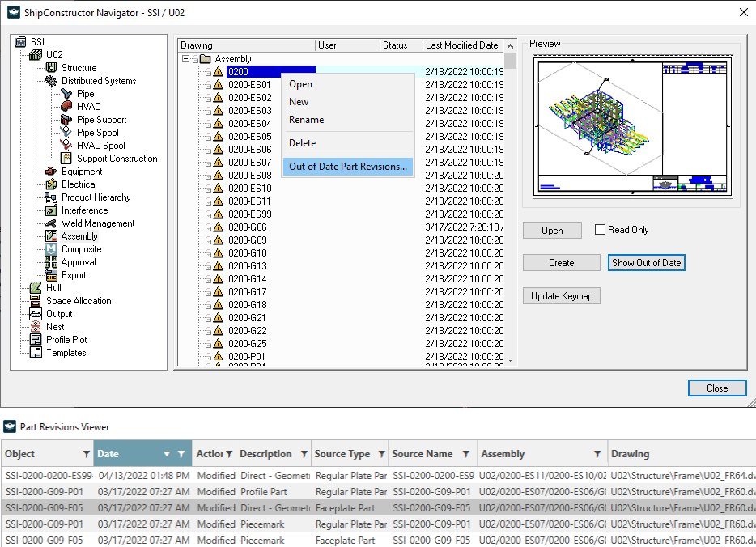This screenshot has height=547, width=756.
Task: Click the Space Allocation icon
Action: point(36,301)
